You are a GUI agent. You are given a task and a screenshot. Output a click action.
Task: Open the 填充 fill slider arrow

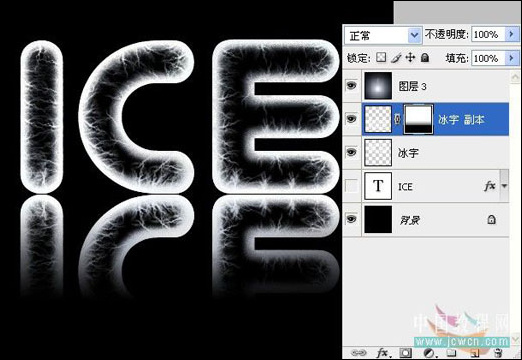[x=511, y=58]
